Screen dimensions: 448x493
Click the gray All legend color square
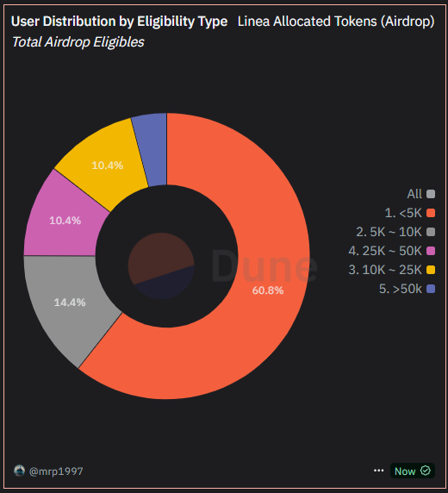pyautogui.click(x=431, y=194)
